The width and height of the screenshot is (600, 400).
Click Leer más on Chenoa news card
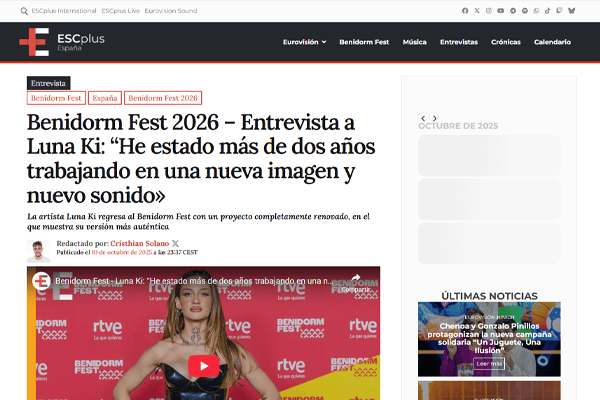tap(489, 364)
